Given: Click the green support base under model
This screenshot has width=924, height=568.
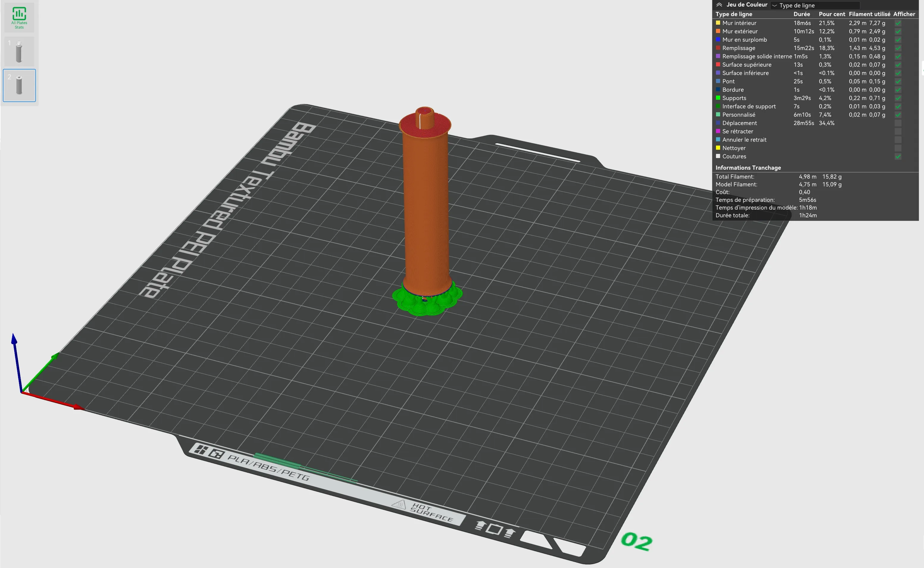Looking at the screenshot, I should [x=427, y=302].
